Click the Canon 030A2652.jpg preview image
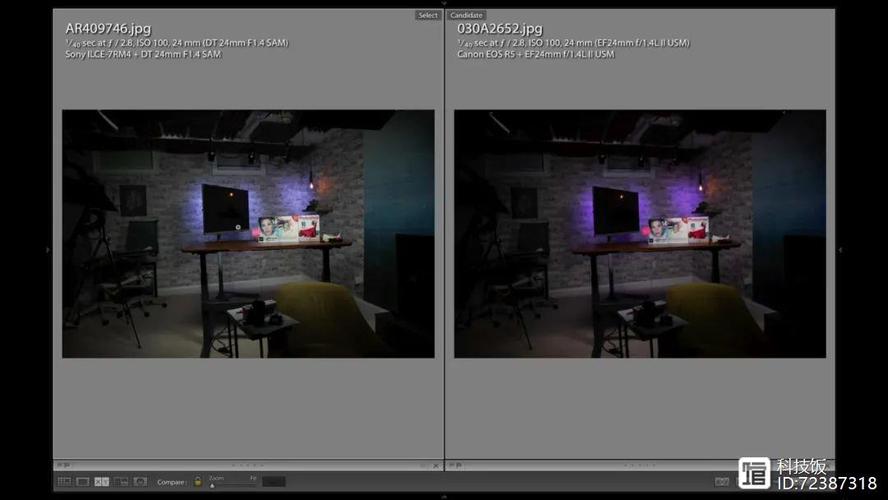This screenshot has width=888, height=500. 640,234
